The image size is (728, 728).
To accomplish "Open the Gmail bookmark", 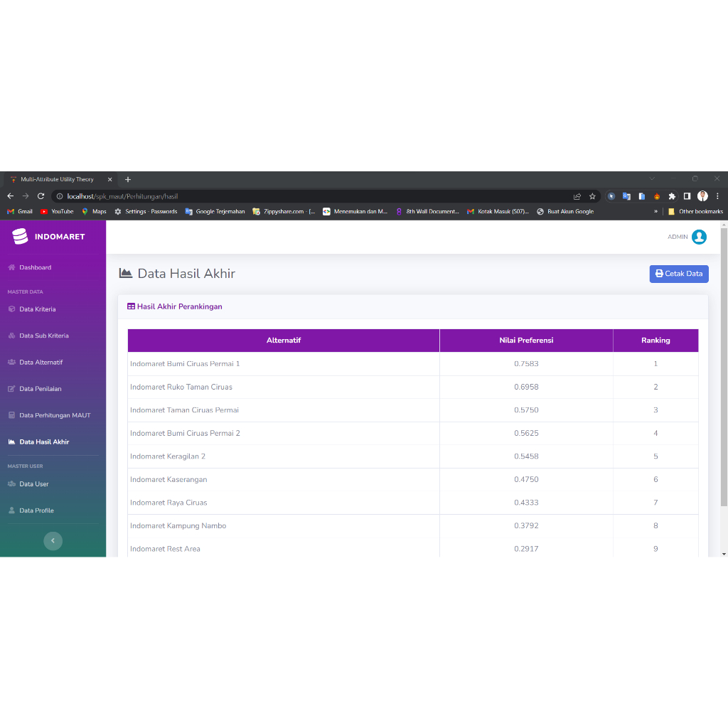I will tap(20, 212).
